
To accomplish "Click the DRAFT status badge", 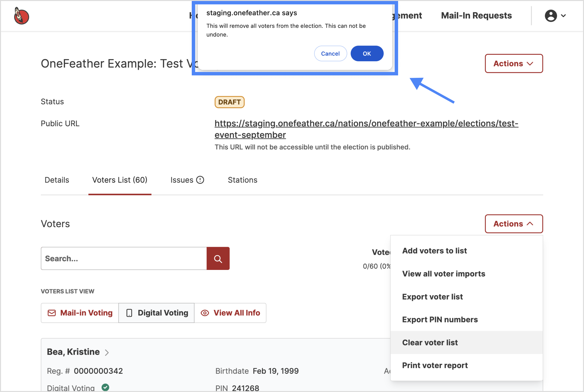I will [229, 102].
